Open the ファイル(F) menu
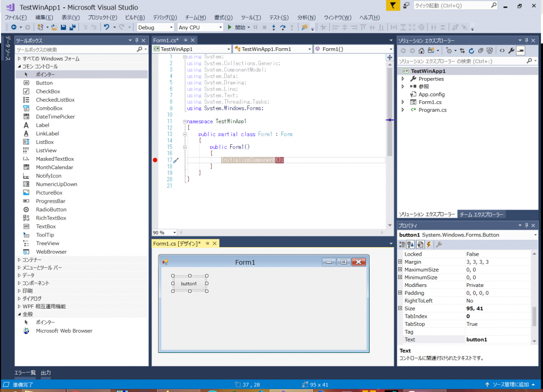The height and width of the screenshot is (392, 543). tap(15, 18)
